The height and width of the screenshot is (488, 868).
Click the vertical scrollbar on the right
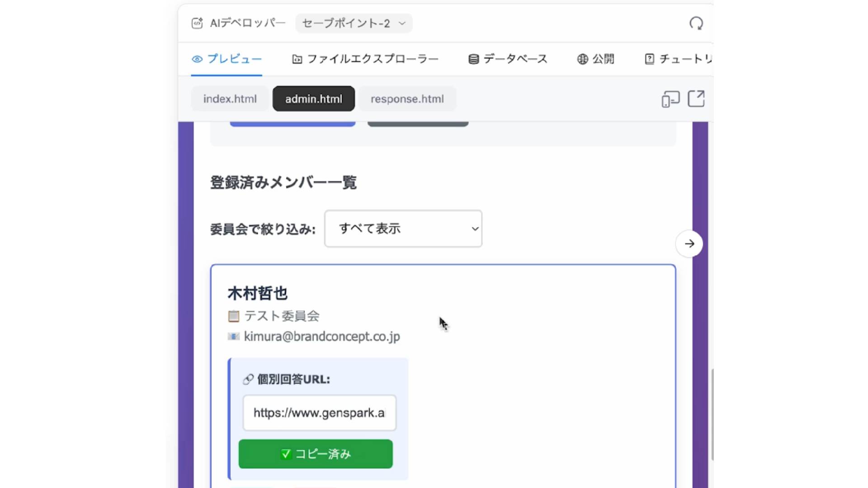click(x=712, y=415)
